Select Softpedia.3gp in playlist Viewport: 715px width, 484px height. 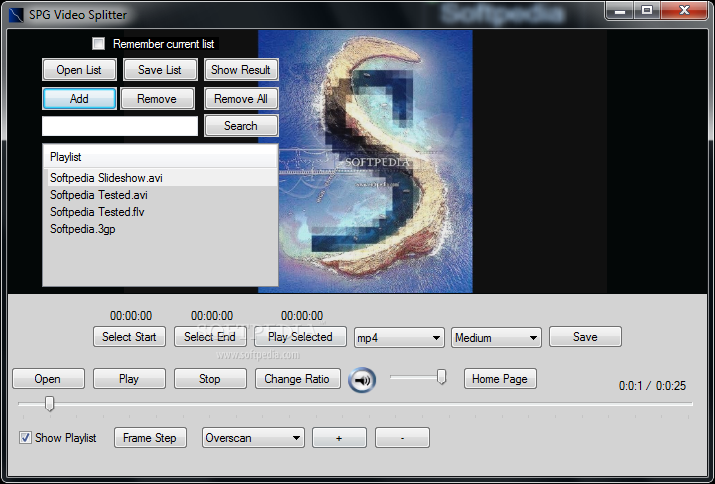pos(160,229)
